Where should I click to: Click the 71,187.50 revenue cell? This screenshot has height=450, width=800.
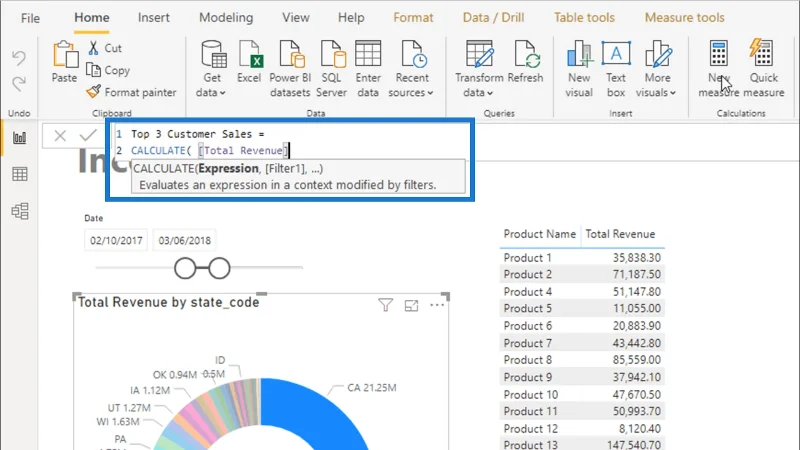pos(637,274)
